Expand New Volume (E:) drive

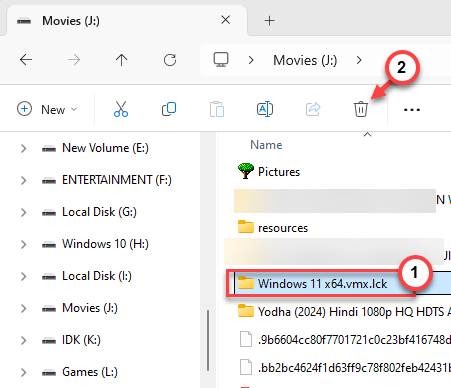click(23, 148)
